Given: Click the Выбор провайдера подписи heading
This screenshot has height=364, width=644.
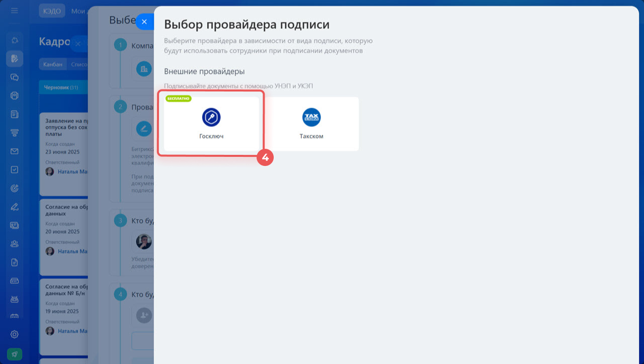Looking at the screenshot, I should [247, 24].
